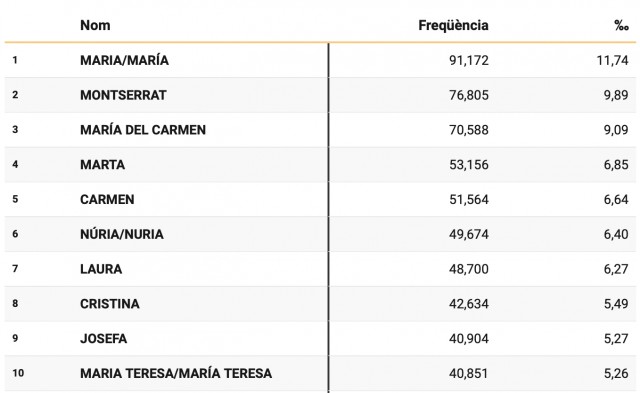Click the Freqüència column header
The image size is (640, 393).
click(453, 25)
